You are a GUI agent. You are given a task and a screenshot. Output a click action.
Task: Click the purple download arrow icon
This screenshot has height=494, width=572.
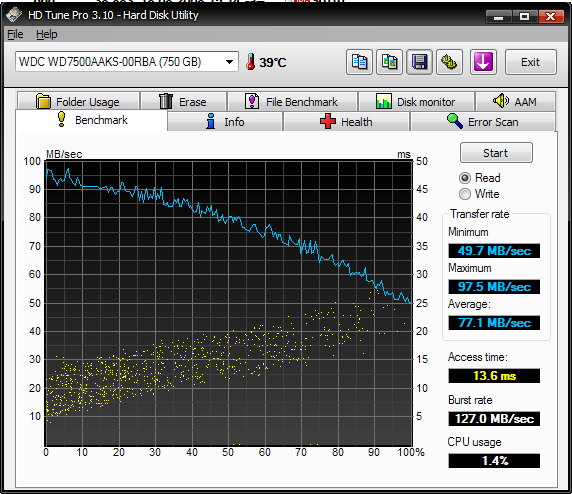click(x=483, y=62)
